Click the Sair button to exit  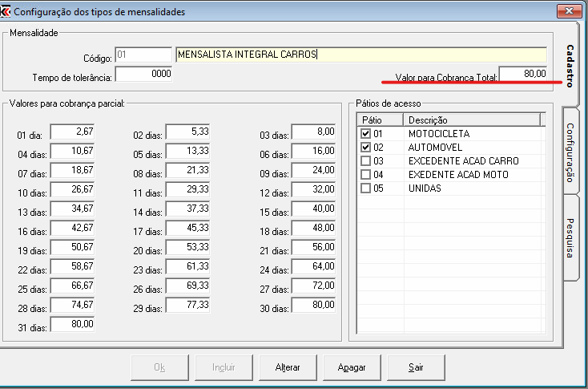(x=416, y=367)
